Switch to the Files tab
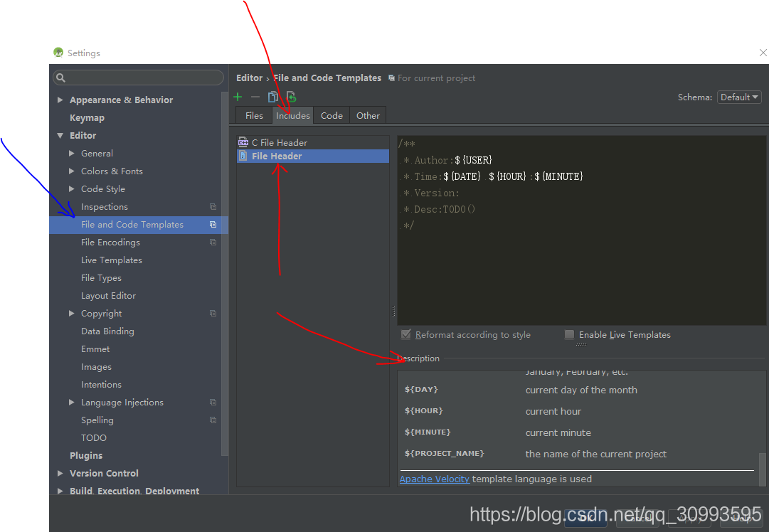Image resolution: width=769 pixels, height=532 pixels. tap(254, 115)
